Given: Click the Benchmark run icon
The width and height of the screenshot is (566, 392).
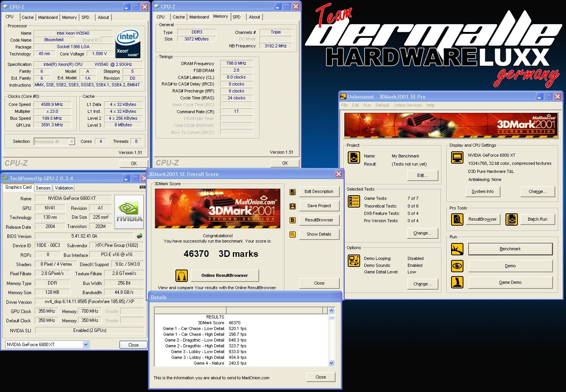Looking at the screenshot, I should [457, 249].
